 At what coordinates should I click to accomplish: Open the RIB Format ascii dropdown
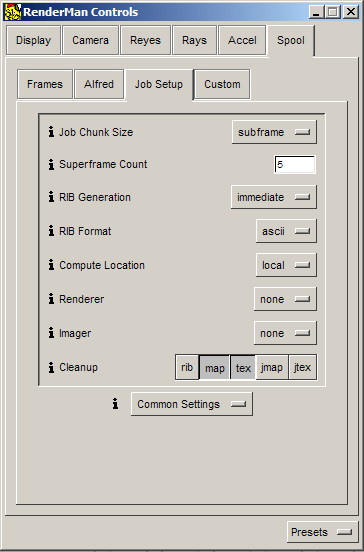pos(286,231)
